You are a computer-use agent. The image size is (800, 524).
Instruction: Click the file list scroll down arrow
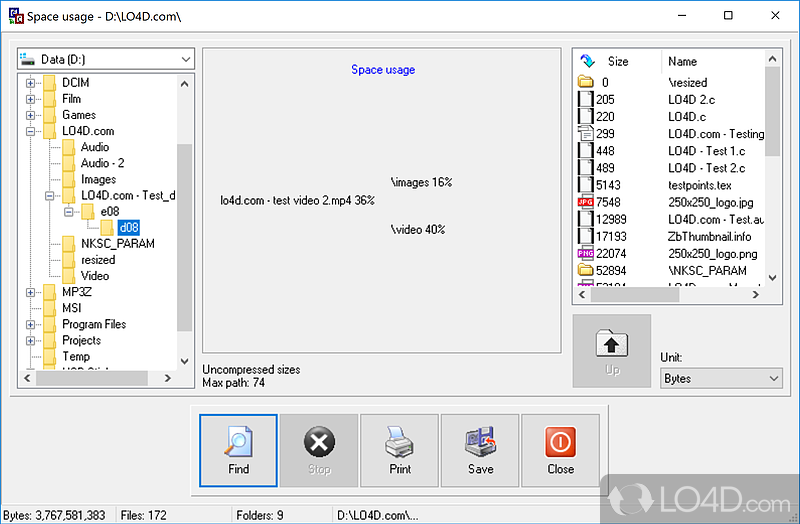coord(772,278)
